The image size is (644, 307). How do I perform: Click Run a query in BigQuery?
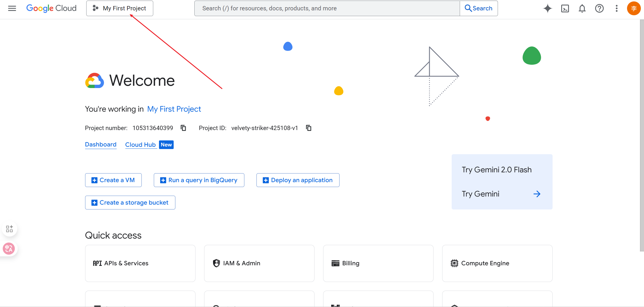pos(199,180)
